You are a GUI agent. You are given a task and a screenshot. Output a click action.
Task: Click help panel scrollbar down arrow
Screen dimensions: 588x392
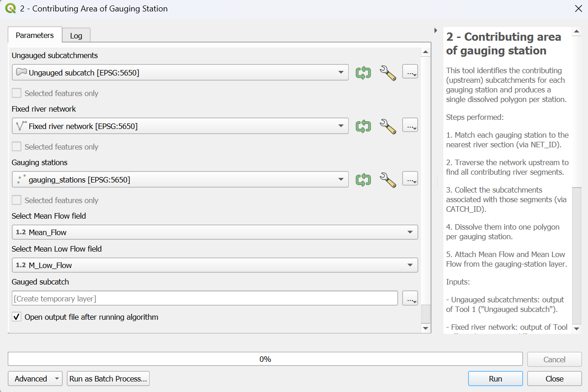[577, 328]
